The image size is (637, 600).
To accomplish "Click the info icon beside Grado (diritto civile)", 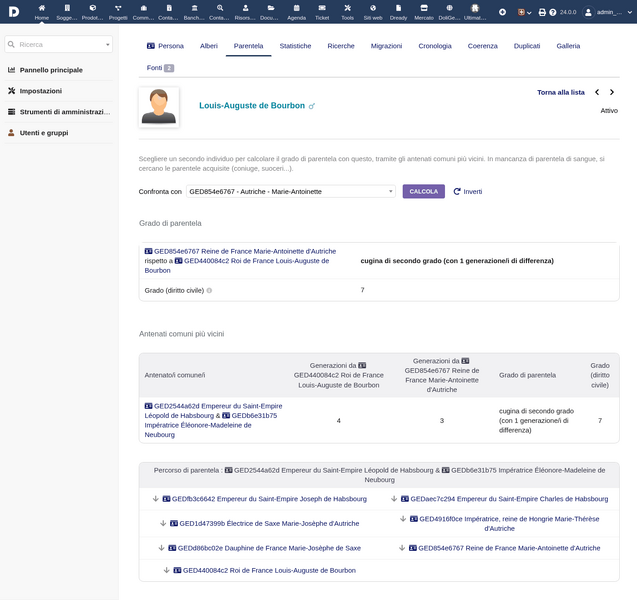I will pos(209,290).
